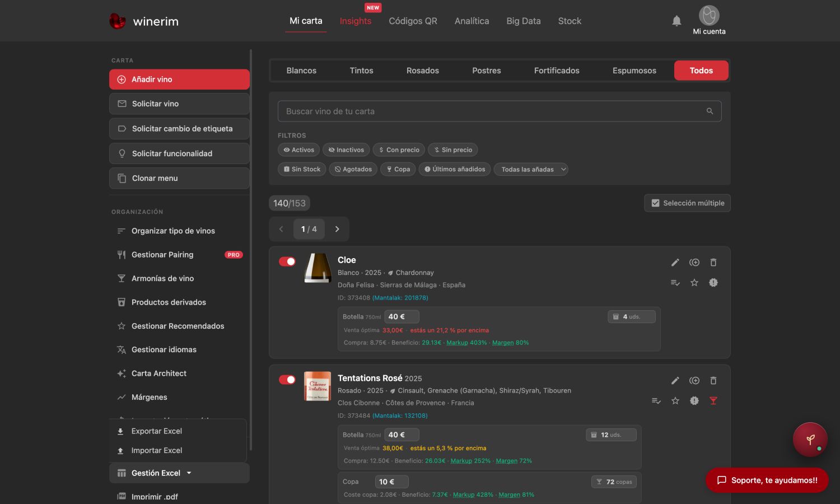This screenshot has width=840, height=504.
Task: Open the Analítica tab
Action: tap(472, 21)
